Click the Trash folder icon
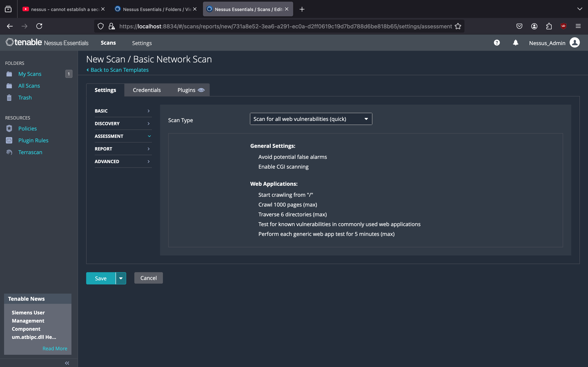588x367 pixels. pyautogui.click(x=9, y=98)
